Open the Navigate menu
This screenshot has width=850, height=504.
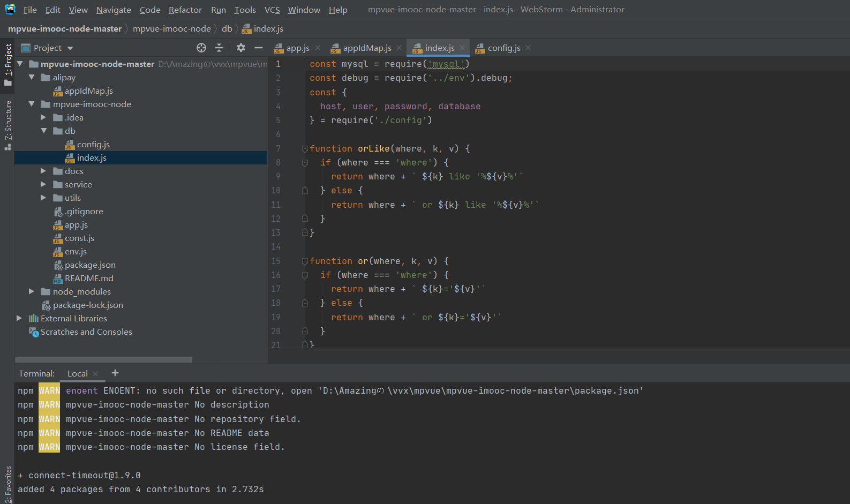(x=114, y=10)
